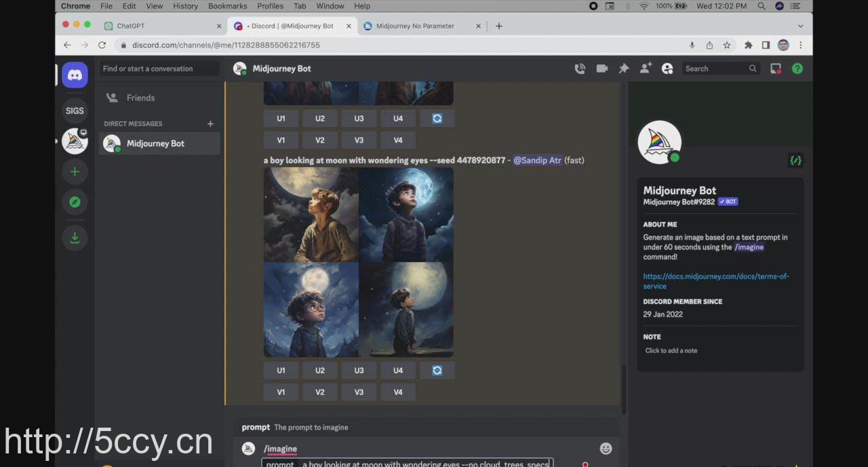868x467 pixels.
Task: Click the Search field in Discord header
Action: pyautogui.click(x=719, y=69)
